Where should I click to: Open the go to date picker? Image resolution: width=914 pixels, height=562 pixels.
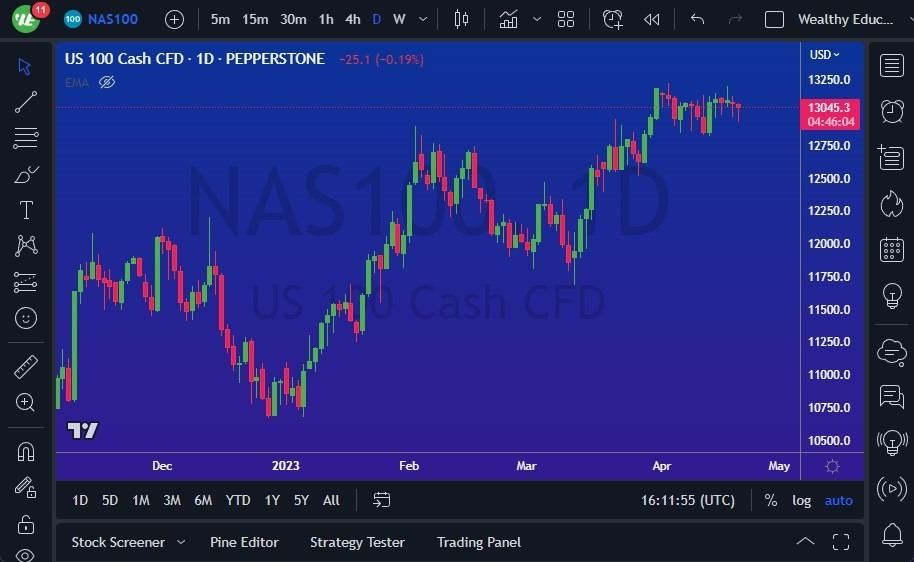click(x=382, y=500)
